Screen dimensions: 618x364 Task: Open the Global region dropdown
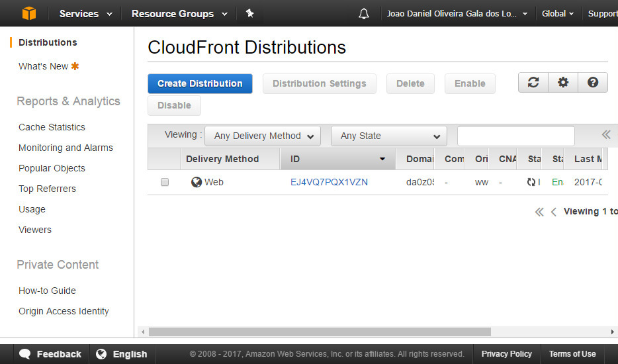coord(558,14)
